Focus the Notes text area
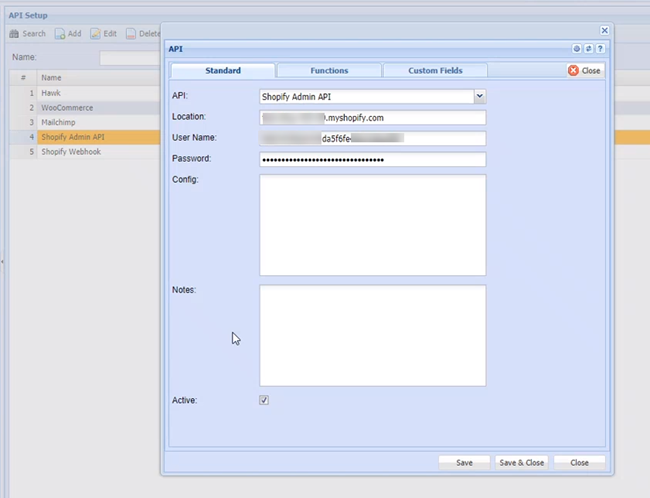Image resolution: width=650 pixels, height=498 pixels. 372,335
